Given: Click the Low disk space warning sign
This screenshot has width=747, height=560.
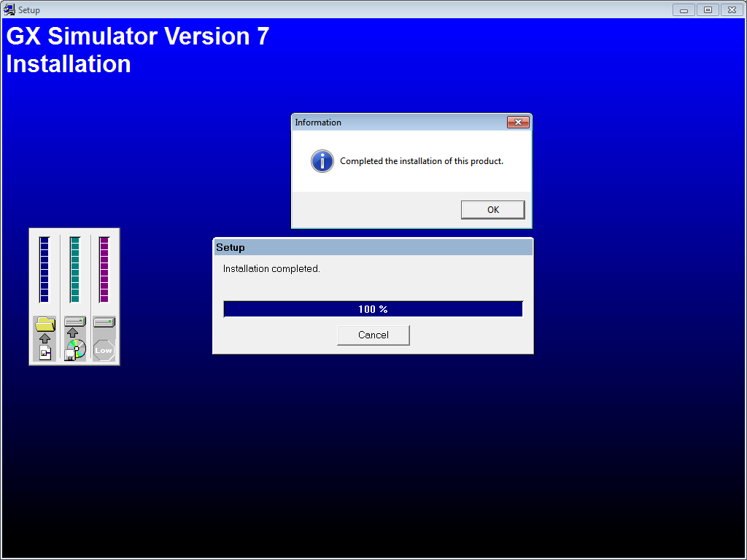Looking at the screenshot, I should tap(104, 351).
